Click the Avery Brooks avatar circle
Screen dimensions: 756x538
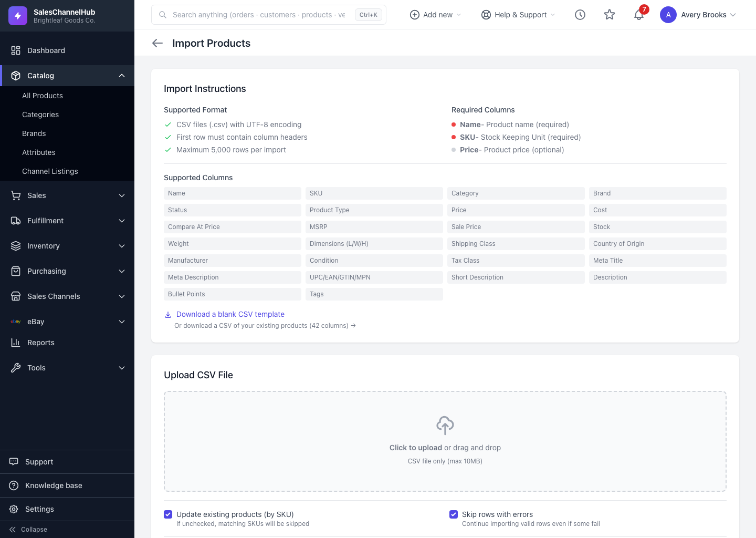tap(668, 15)
